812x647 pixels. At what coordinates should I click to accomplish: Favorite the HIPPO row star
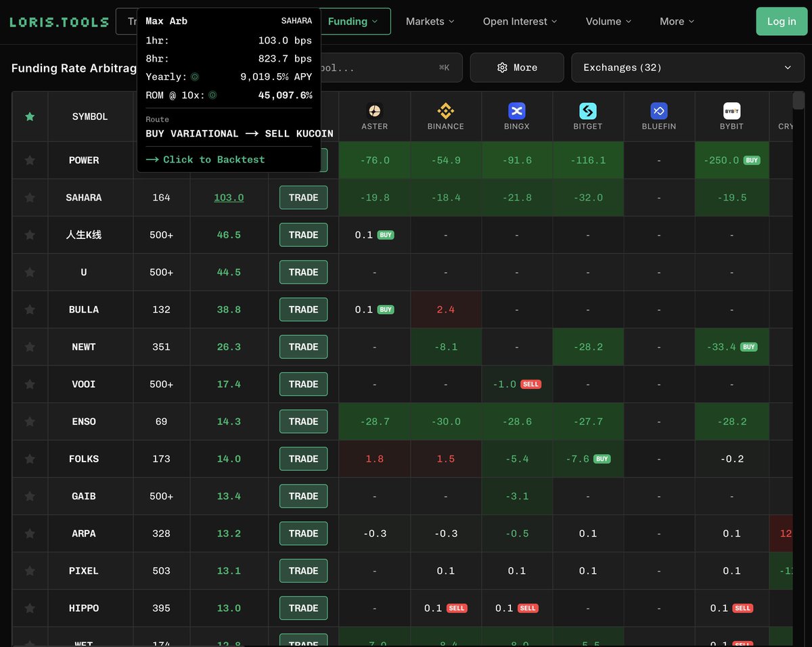click(30, 608)
